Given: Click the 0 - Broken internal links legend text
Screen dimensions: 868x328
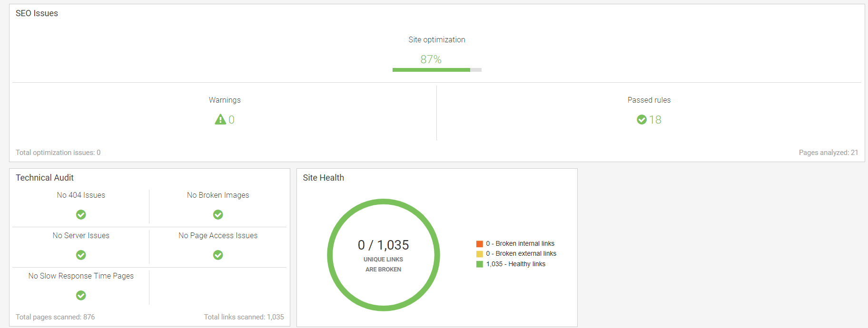Looking at the screenshot, I should (x=520, y=244).
